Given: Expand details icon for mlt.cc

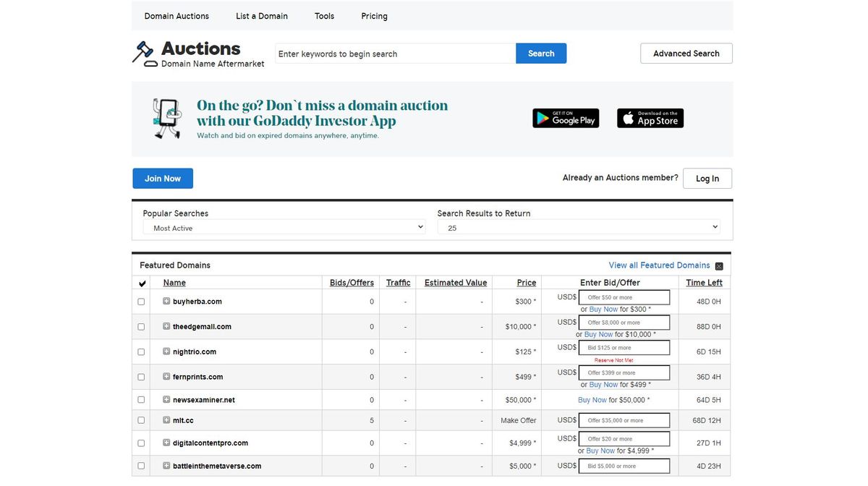Looking at the screenshot, I should click(166, 420).
